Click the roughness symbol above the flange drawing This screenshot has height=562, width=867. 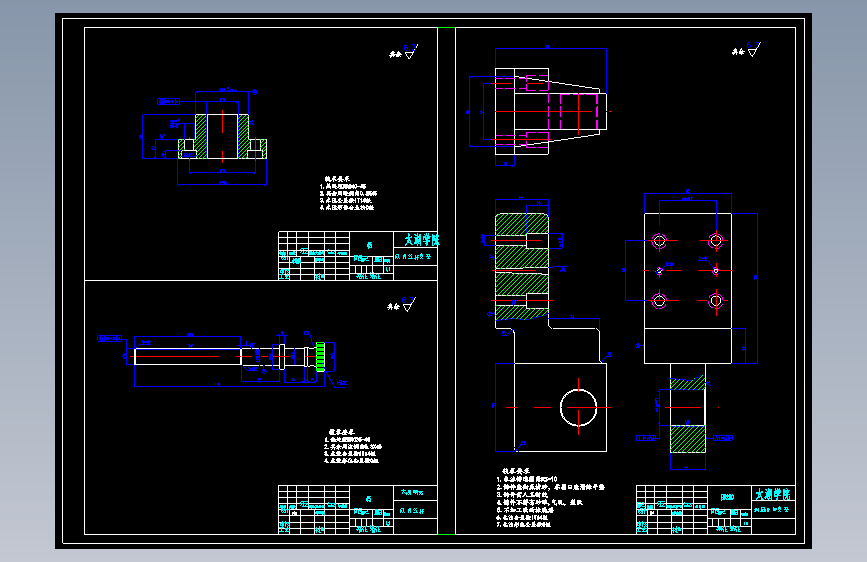(410, 51)
